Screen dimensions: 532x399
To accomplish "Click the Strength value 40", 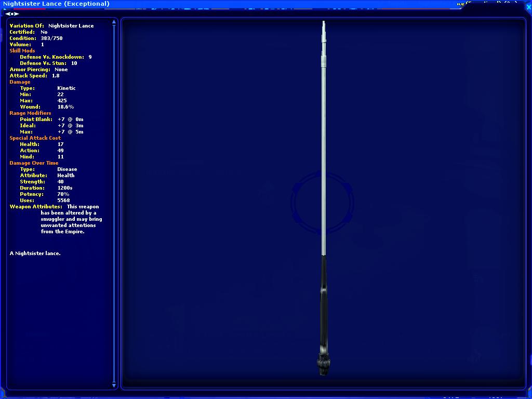I will tap(60, 181).
